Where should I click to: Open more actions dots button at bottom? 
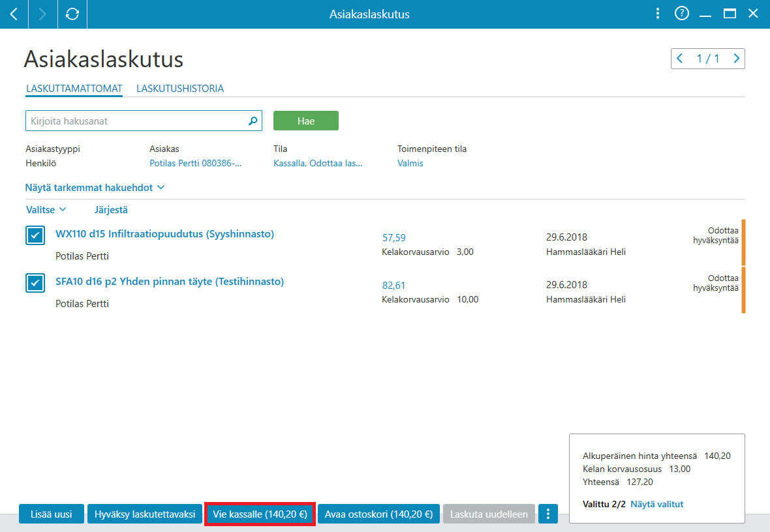pyautogui.click(x=547, y=514)
